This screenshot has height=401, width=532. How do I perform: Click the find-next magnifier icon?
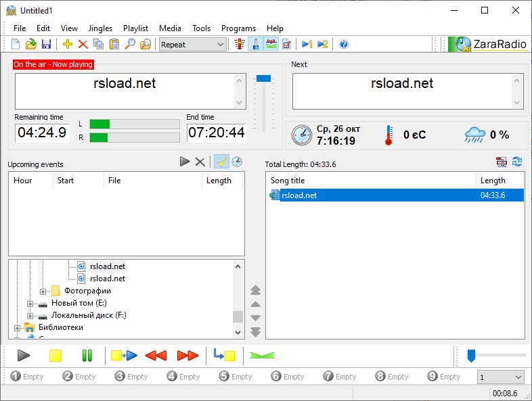pyautogui.click(x=146, y=44)
